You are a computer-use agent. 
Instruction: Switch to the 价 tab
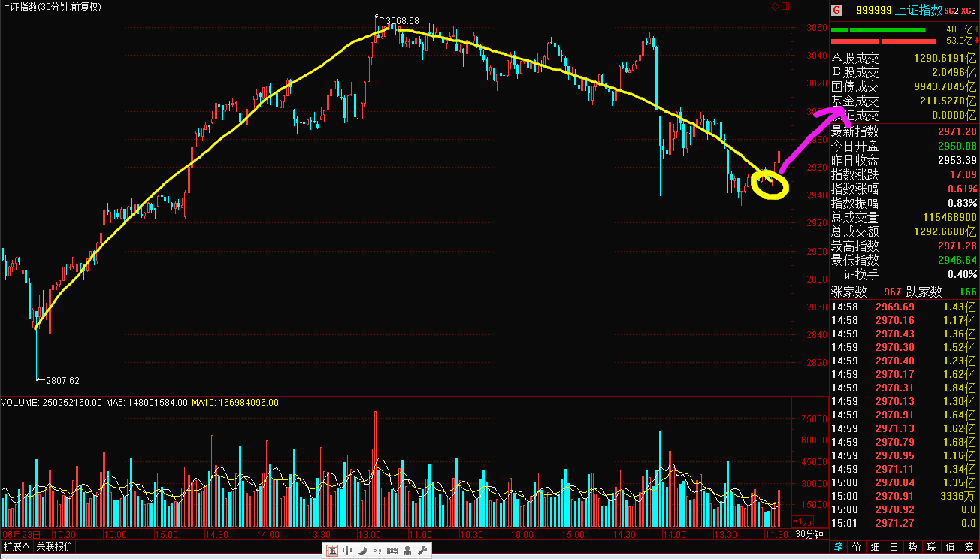pos(857,547)
